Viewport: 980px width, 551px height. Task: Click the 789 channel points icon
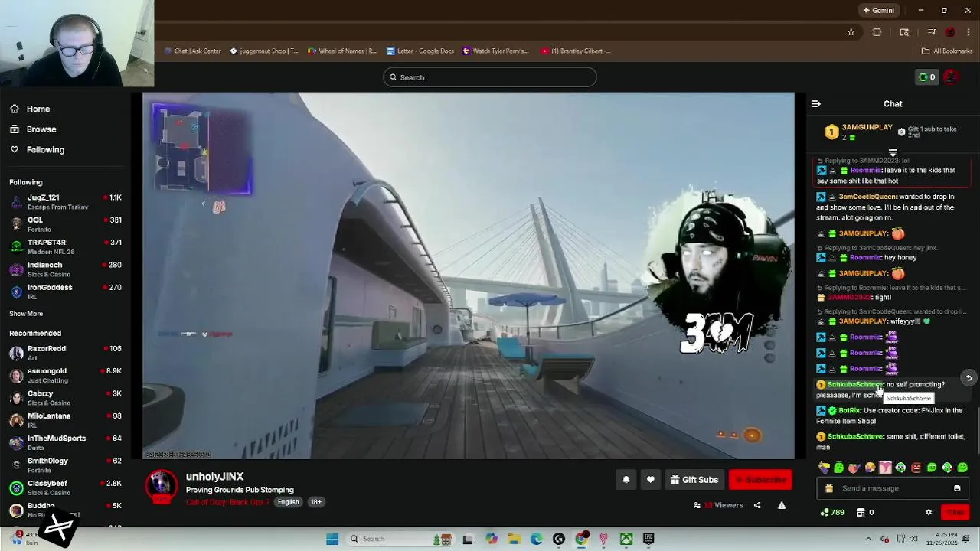click(832, 512)
